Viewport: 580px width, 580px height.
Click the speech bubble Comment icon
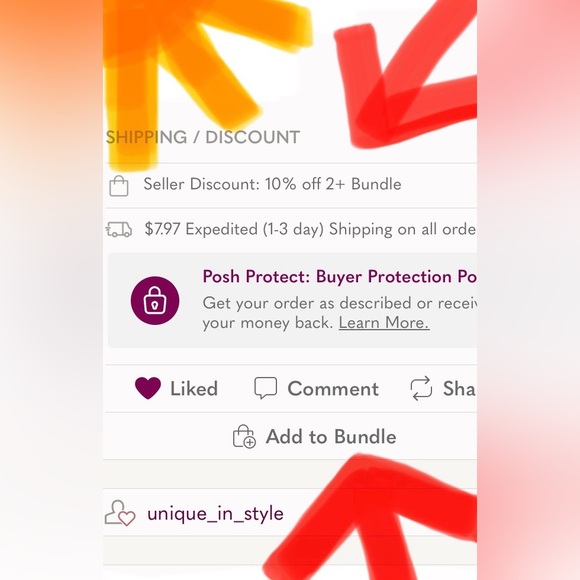[x=266, y=388]
